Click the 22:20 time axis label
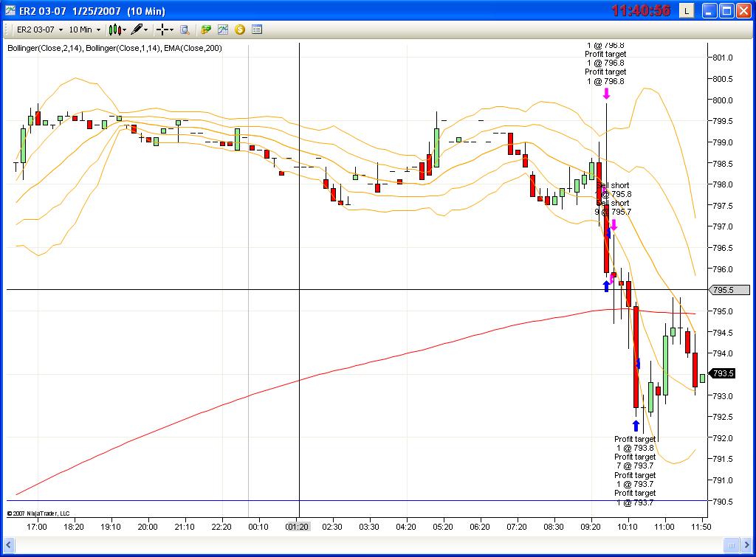Viewport: 756px width, 557px height. coord(221,527)
